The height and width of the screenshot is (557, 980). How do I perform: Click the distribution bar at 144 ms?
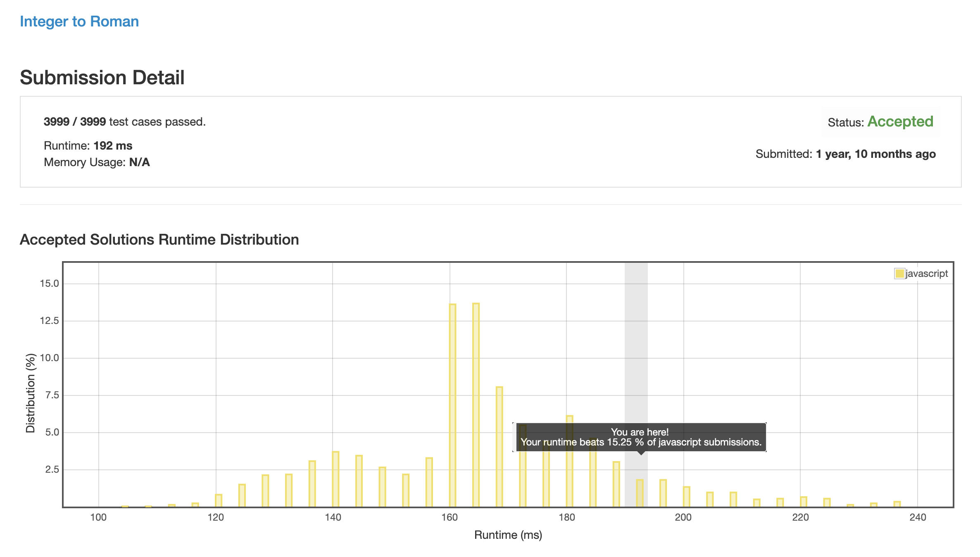point(359,481)
